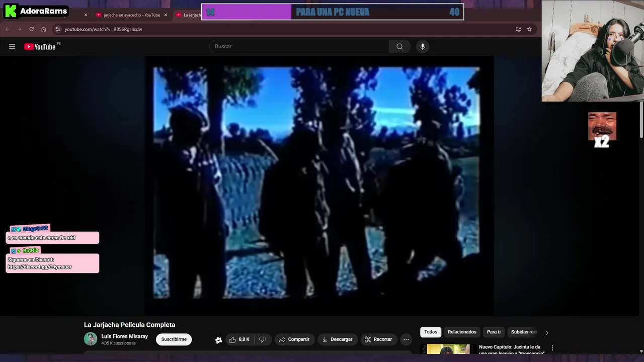Viewport: 644px width, 362px height.
Task: Click the sparkle Ask icon beside likes
Action: click(218, 340)
